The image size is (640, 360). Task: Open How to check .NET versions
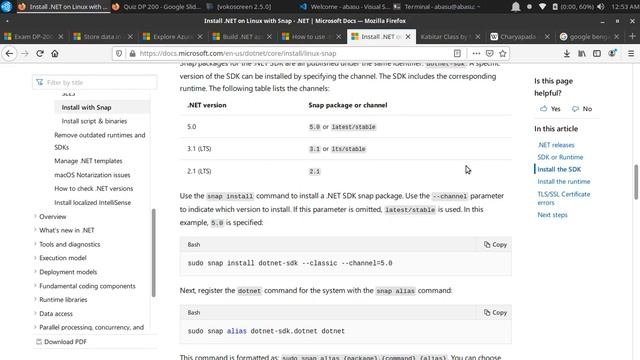click(93, 189)
